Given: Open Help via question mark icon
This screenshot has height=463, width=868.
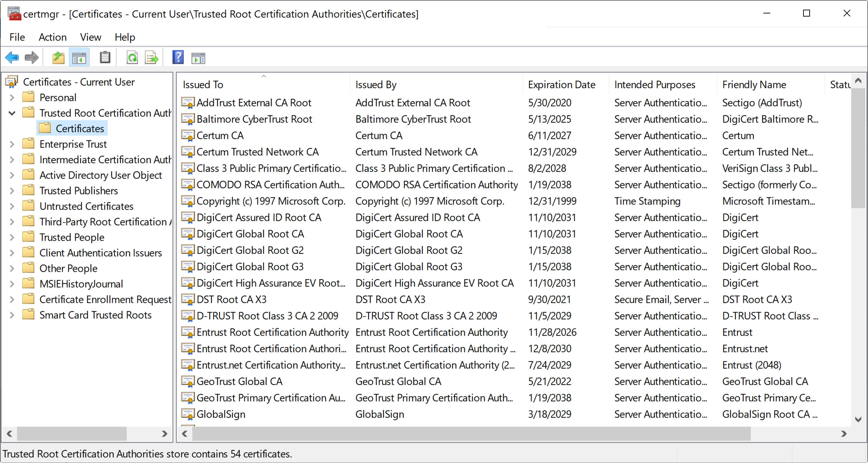Looking at the screenshot, I should pyautogui.click(x=178, y=58).
